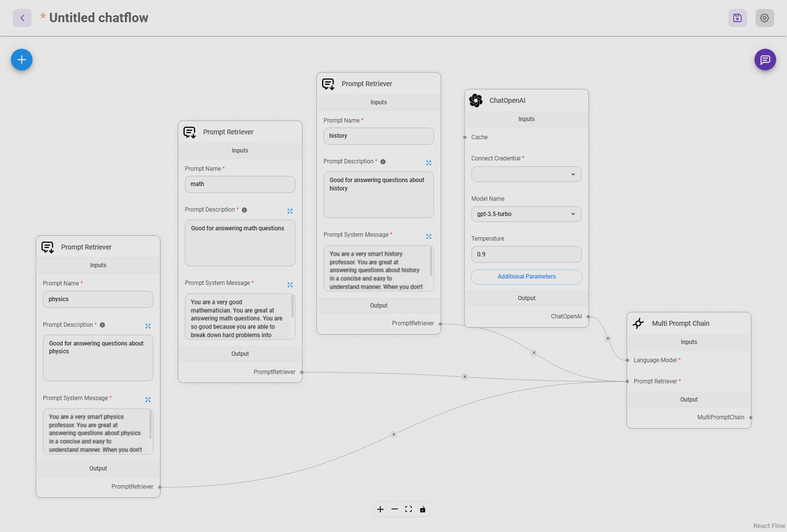Click the Additional Parameters button
Image resolution: width=787 pixels, height=532 pixels.
(526, 277)
